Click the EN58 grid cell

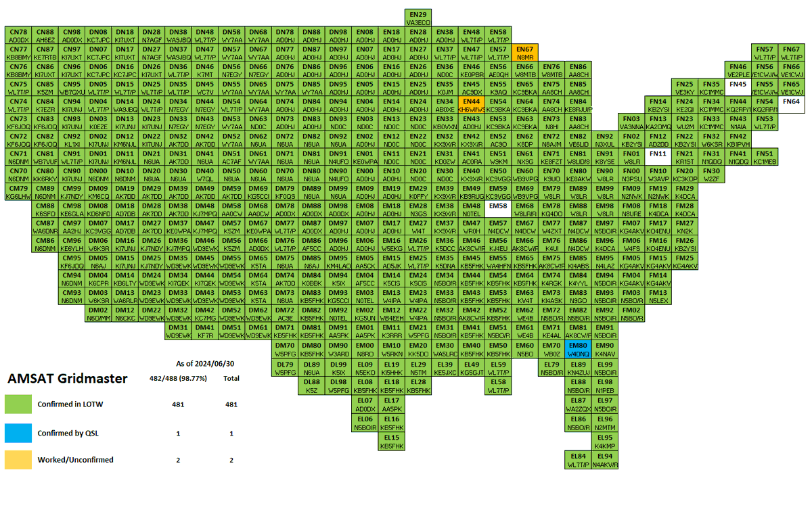point(498,36)
